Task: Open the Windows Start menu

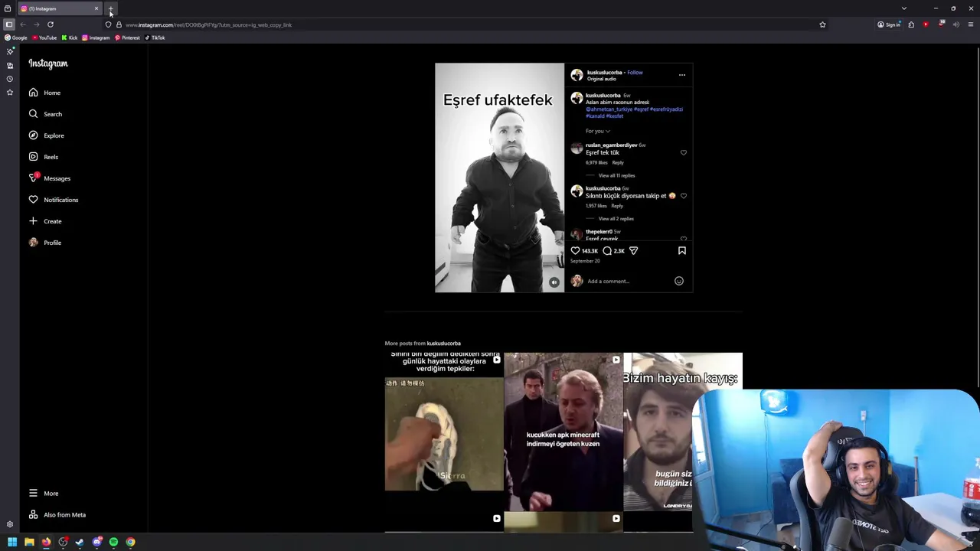Action: point(12,542)
